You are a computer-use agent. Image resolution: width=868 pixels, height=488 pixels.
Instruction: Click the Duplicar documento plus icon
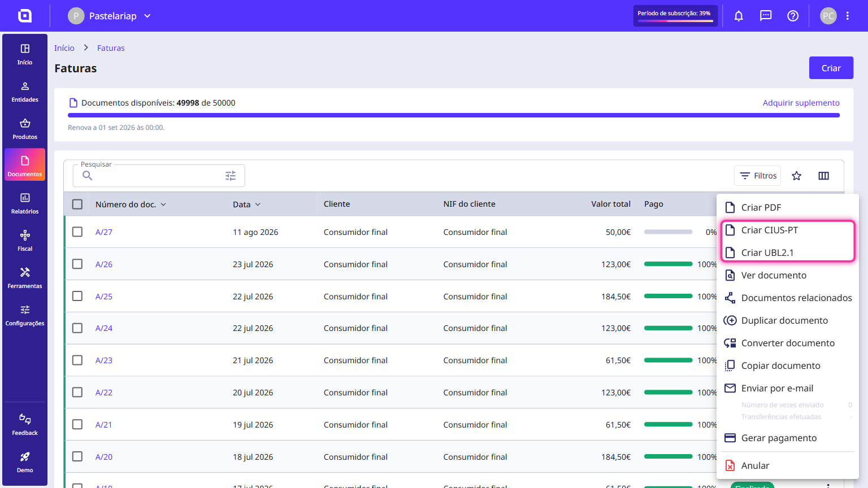[730, 320]
